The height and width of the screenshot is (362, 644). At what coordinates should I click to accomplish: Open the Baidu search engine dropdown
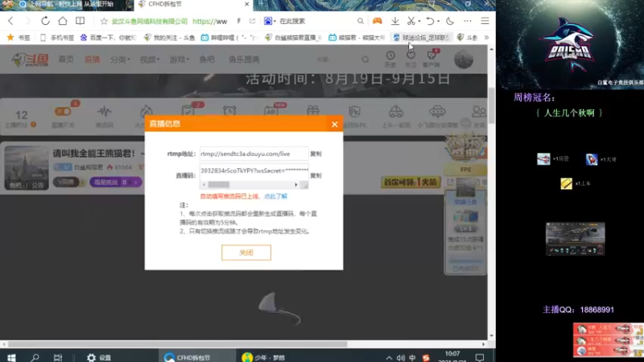[x=270, y=21]
